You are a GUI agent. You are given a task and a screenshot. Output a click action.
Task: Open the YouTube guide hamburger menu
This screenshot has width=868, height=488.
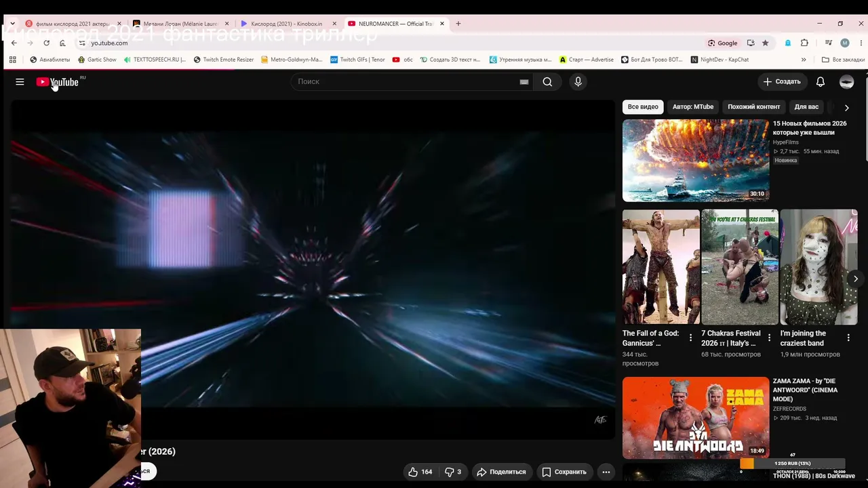coord(20,82)
